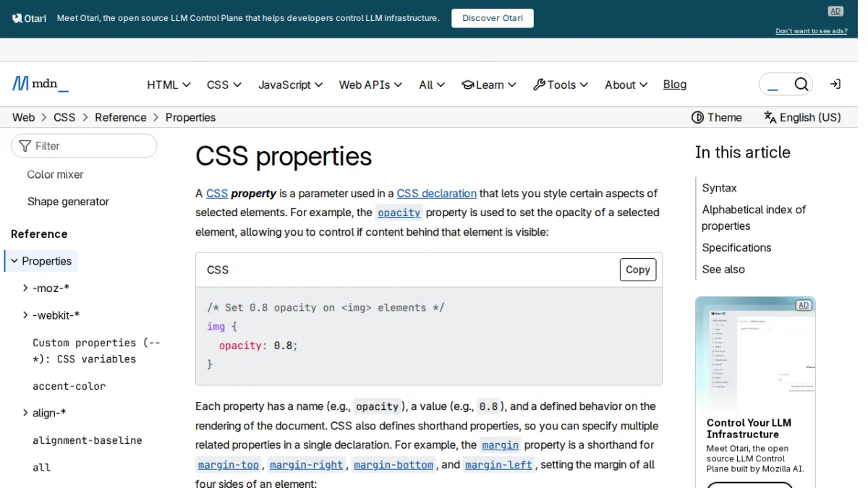Go to Reference breadcrumb
Viewport: 868px width, 488px height.
click(x=121, y=117)
